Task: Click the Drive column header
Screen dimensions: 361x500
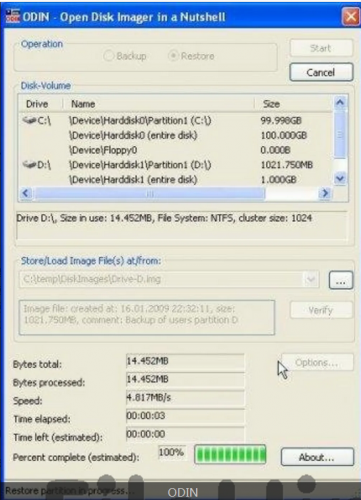Action: [37, 104]
